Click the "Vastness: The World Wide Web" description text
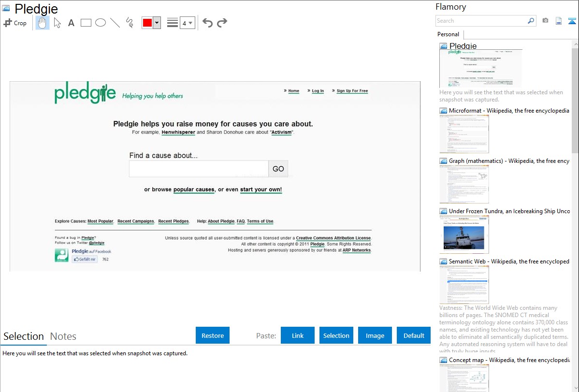Screen dimensions: 579x392 pyautogui.click(x=504, y=330)
